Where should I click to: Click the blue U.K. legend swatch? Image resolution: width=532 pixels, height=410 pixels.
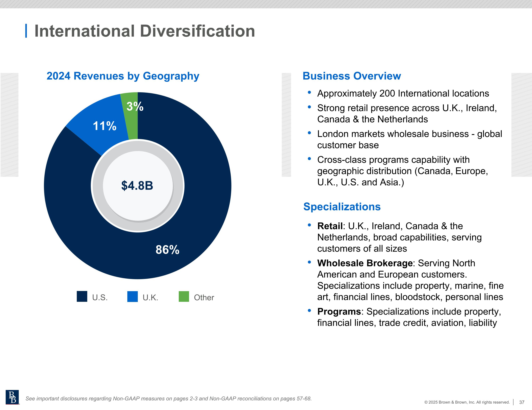click(x=132, y=296)
